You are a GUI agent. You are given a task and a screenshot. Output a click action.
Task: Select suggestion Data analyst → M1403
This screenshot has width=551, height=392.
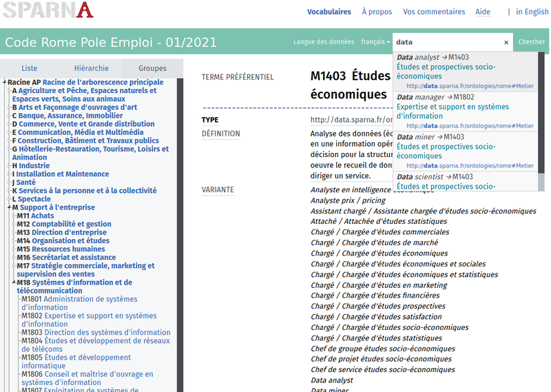pos(466,71)
